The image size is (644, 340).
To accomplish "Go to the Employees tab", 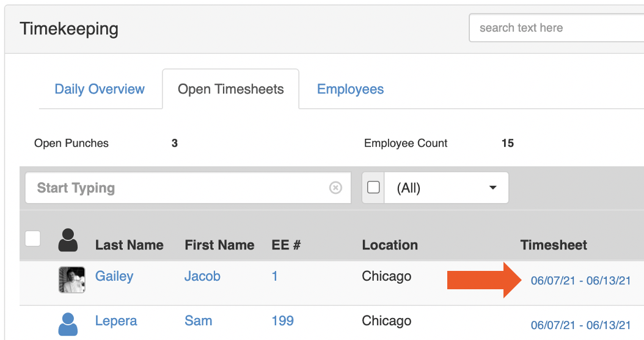I will 350,89.
